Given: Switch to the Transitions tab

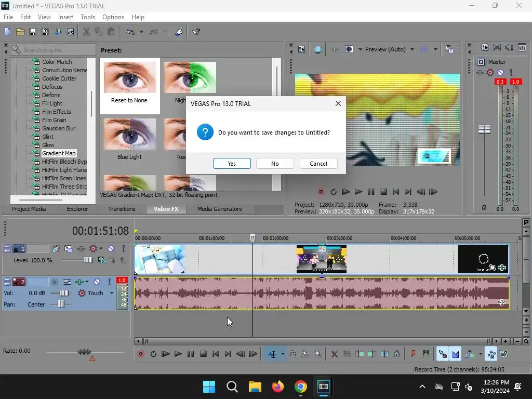Looking at the screenshot, I should pos(122,209).
